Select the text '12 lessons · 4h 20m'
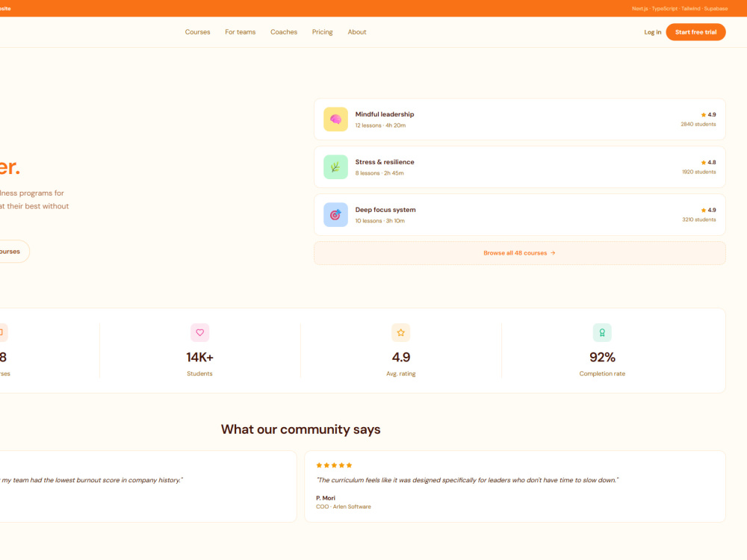 380,125
